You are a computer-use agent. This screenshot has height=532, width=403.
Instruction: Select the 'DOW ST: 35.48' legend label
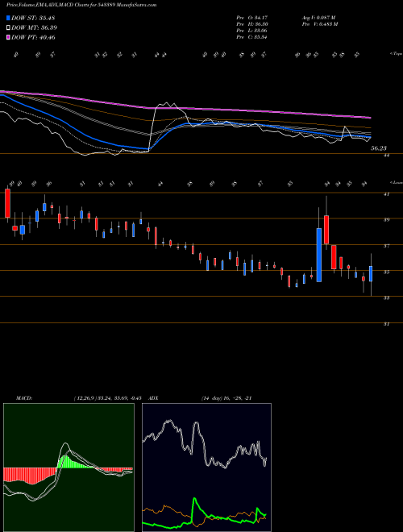pos(33,18)
